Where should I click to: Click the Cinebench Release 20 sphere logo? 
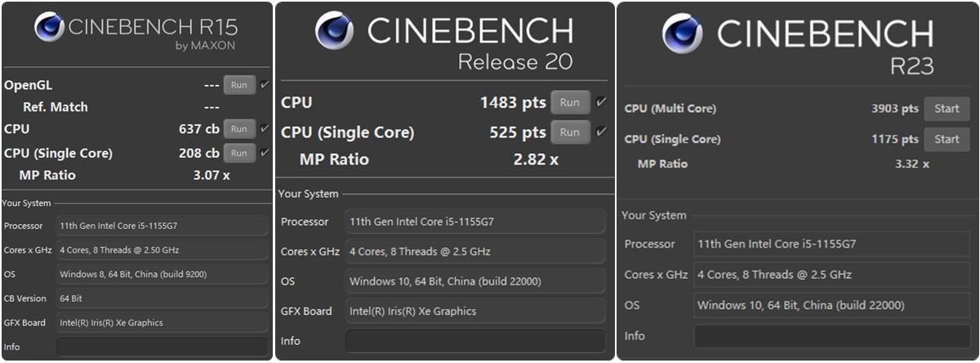(335, 31)
